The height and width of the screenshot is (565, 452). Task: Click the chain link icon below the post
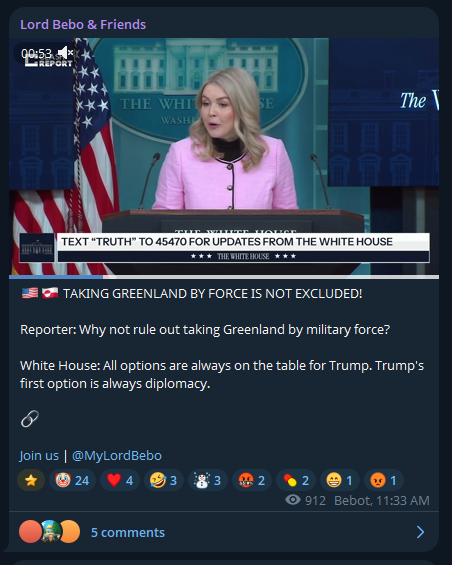click(x=30, y=418)
